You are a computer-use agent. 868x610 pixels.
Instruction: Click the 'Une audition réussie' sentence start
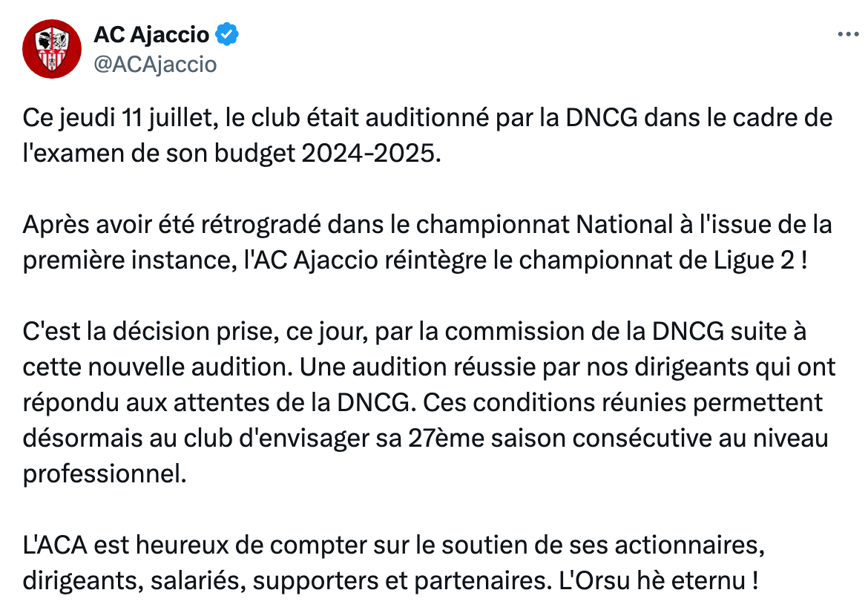(416, 367)
